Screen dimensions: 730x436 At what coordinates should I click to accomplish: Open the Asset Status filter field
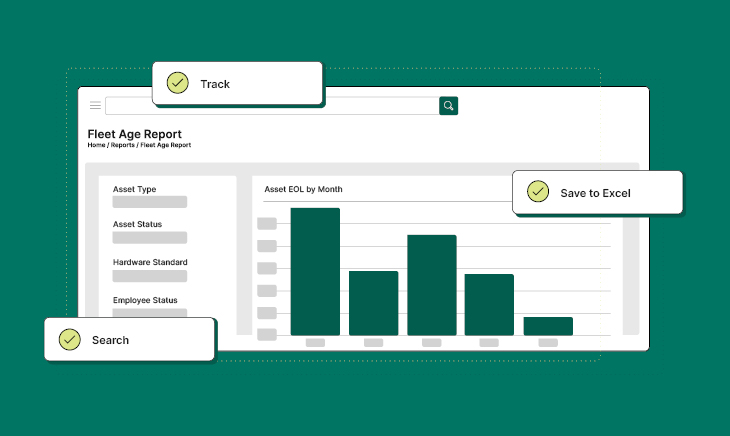tap(149, 238)
